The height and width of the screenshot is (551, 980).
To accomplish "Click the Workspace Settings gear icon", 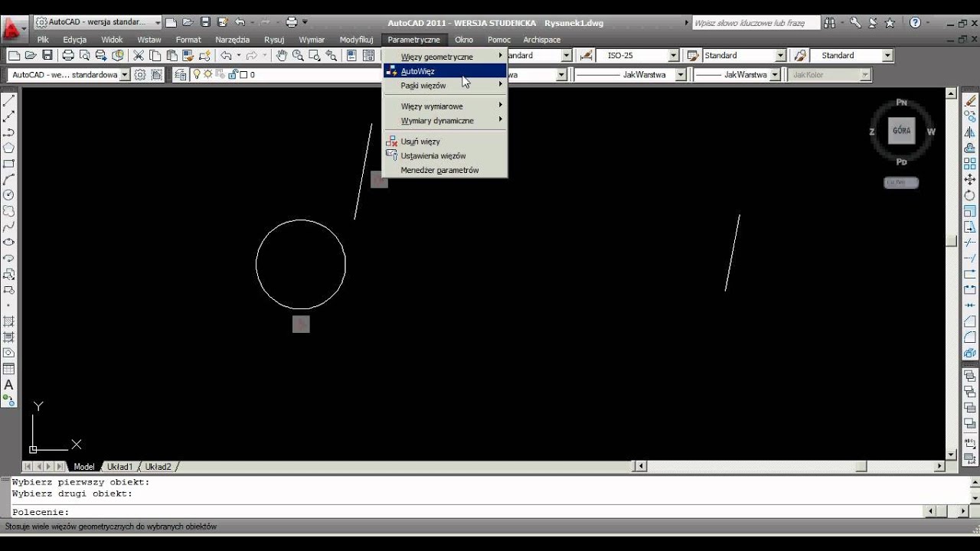I will pyautogui.click(x=140, y=75).
